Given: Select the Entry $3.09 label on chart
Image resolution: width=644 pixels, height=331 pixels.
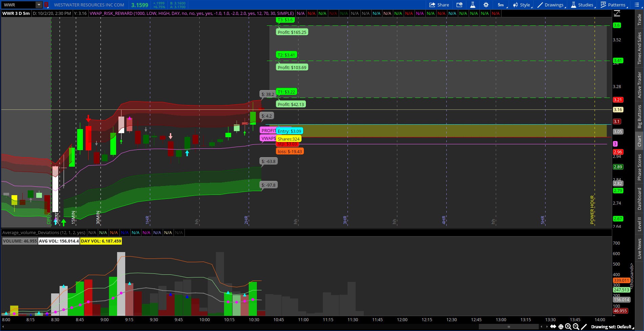Looking at the screenshot, I should point(289,131).
